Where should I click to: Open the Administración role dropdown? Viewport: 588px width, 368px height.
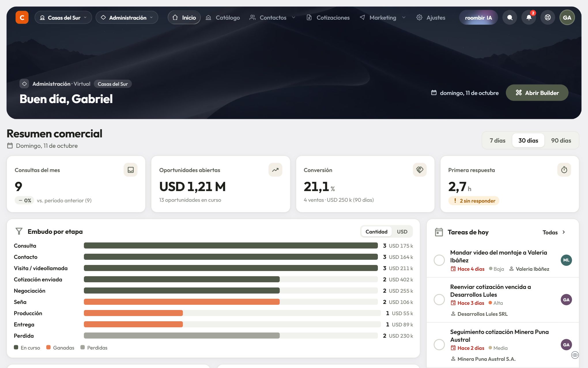(127, 18)
